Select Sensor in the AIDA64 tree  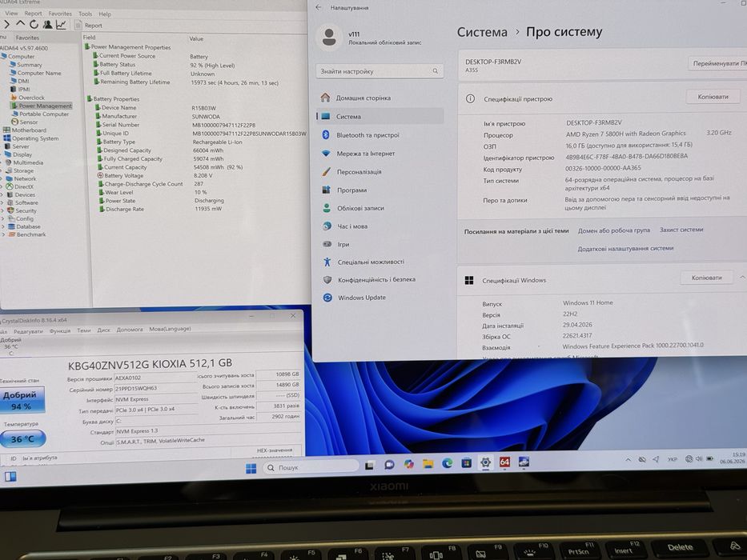coord(25,122)
